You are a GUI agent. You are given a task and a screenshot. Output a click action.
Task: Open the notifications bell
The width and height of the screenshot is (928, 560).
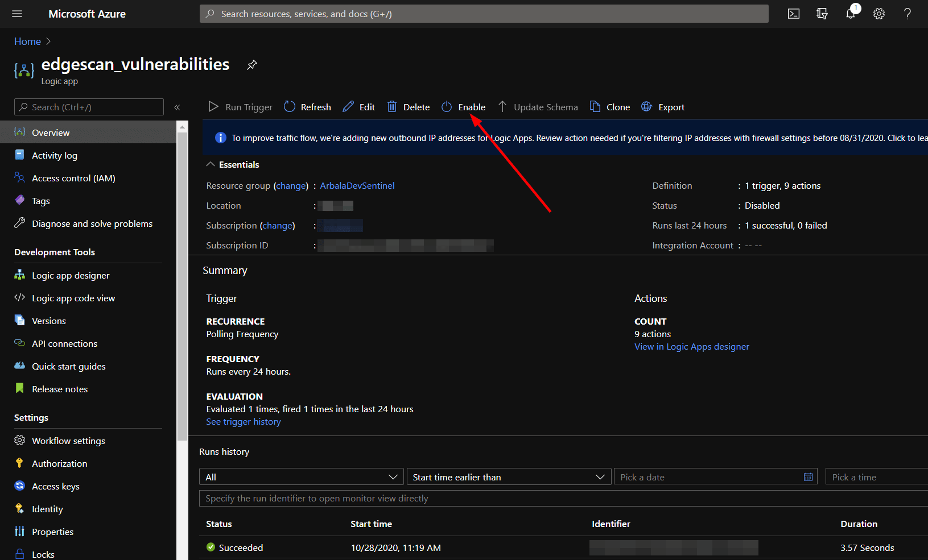point(851,14)
